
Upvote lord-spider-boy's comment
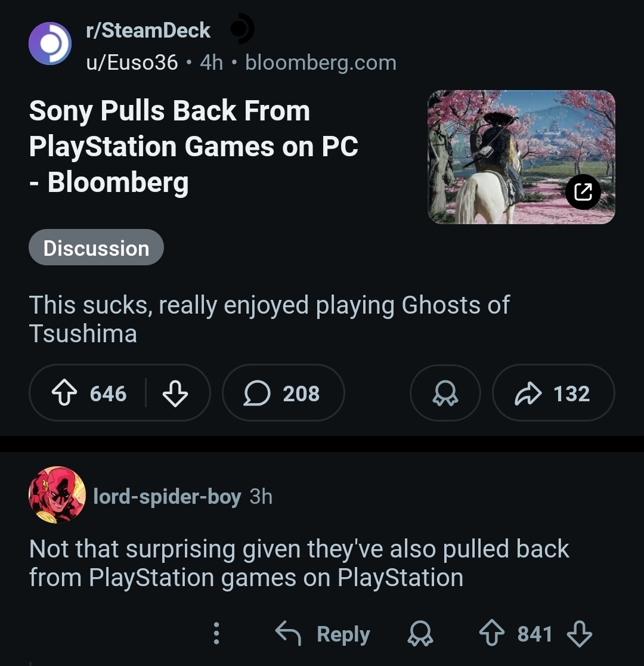[x=493, y=634]
